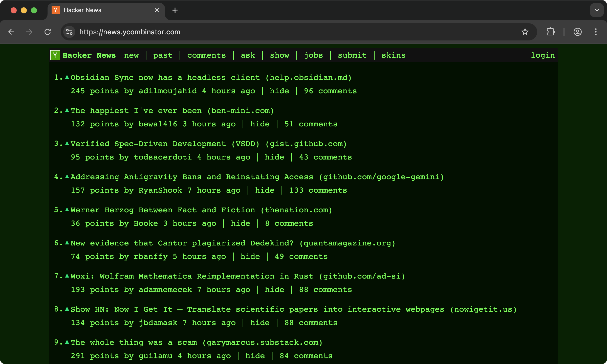Upvote the Obsidian Sync headless client story
This screenshot has width=607, height=364.
[67, 77]
